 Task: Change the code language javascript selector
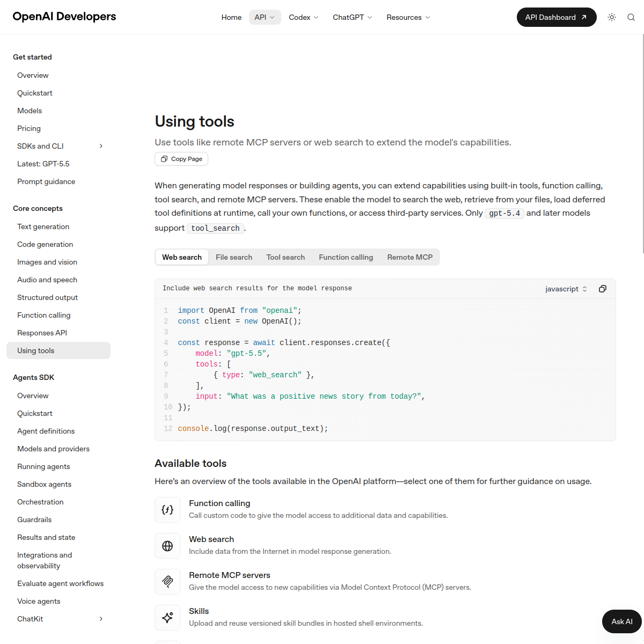(566, 289)
